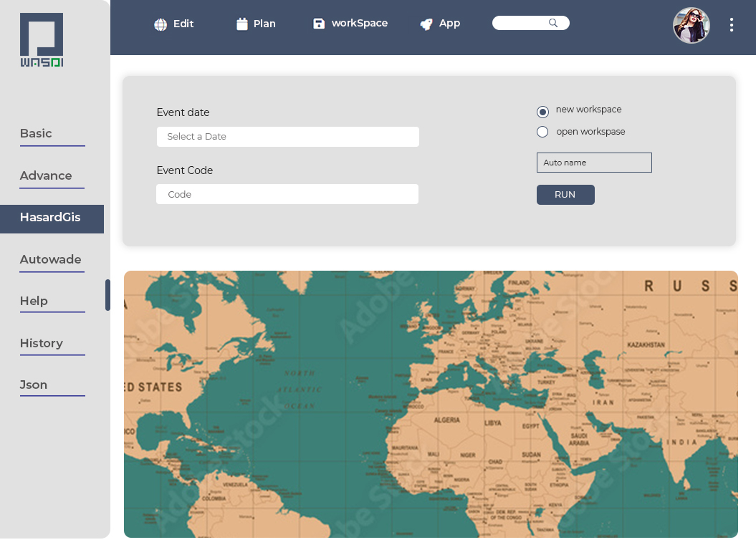The height and width of the screenshot is (560, 756).
Task: Click the calendar icon beside Plan
Action: [x=242, y=24]
